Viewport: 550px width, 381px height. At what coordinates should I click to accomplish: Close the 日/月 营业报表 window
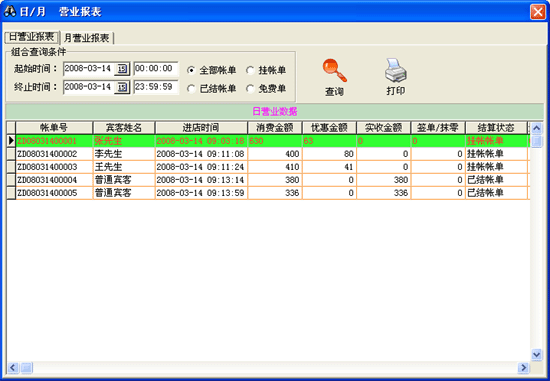[538, 12]
